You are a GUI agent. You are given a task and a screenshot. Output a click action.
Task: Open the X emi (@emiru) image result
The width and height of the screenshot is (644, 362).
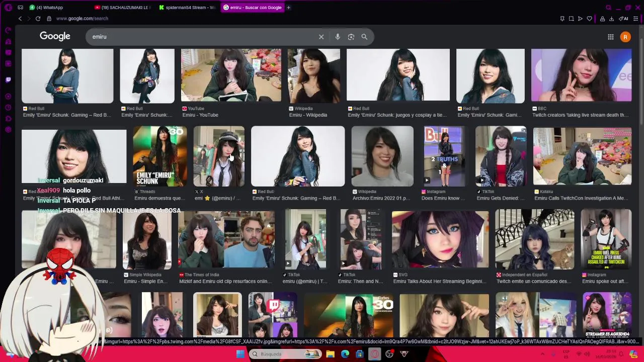[219, 156]
